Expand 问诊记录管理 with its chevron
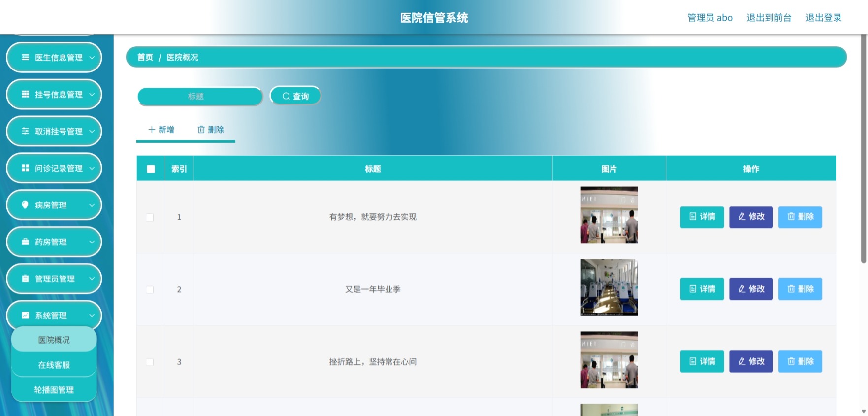 pyautogui.click(x=92, y=168)
